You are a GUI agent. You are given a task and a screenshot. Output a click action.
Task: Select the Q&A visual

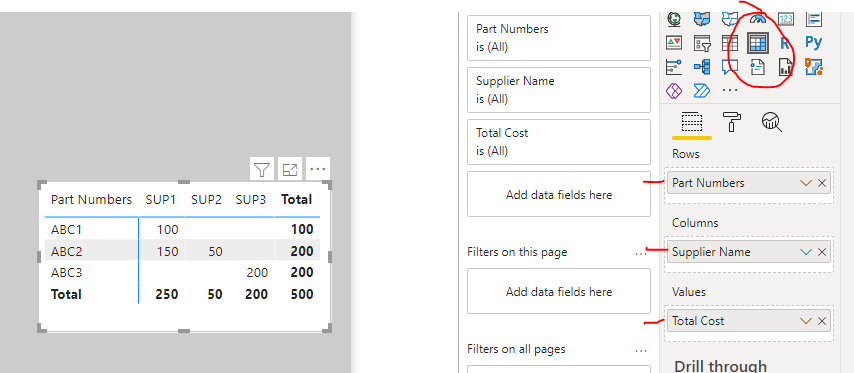[x=730, y=67]
